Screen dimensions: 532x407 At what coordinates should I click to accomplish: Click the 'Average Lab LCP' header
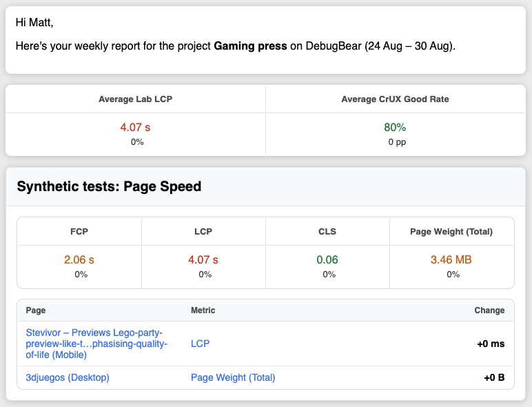tap(135, 99)
